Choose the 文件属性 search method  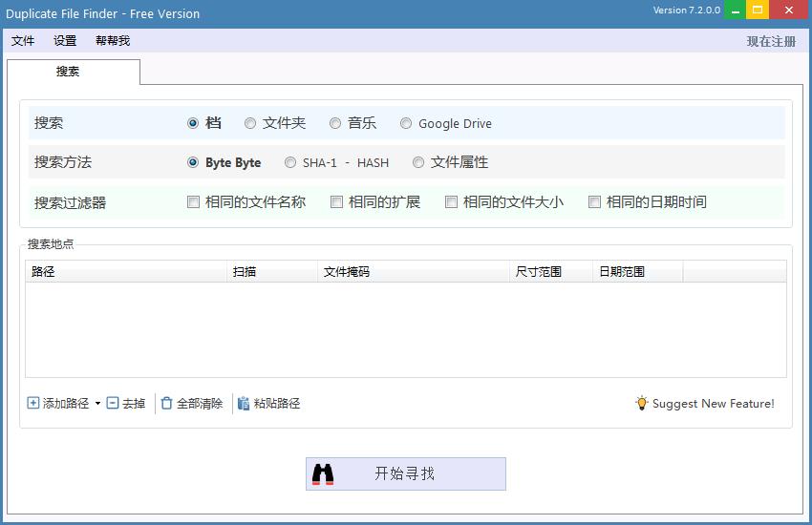click(417, 162)
